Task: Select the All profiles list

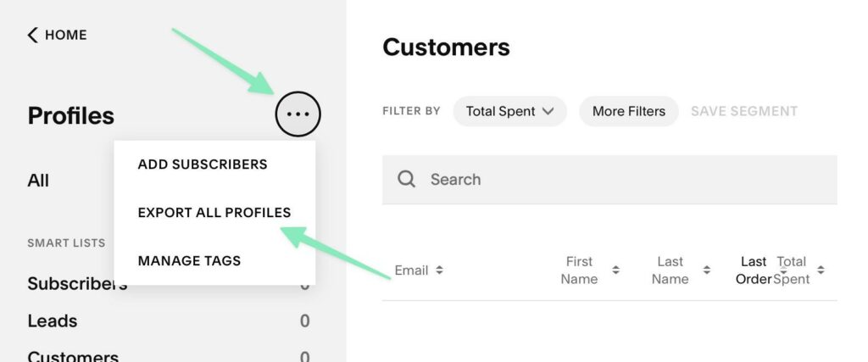Action: tap(38, 181)
